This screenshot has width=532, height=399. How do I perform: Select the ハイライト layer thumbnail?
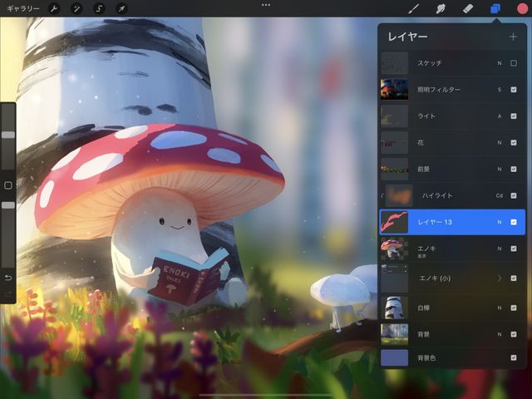[x=399, y=195]
